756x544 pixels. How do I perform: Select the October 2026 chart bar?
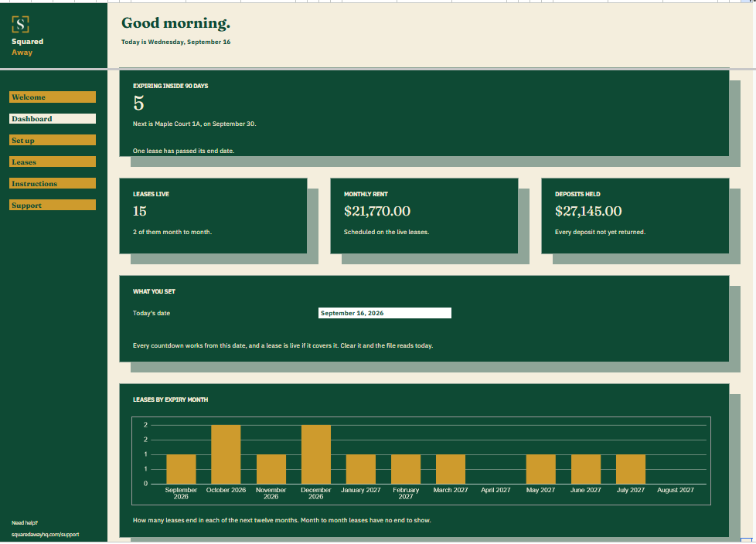(226, 454)
